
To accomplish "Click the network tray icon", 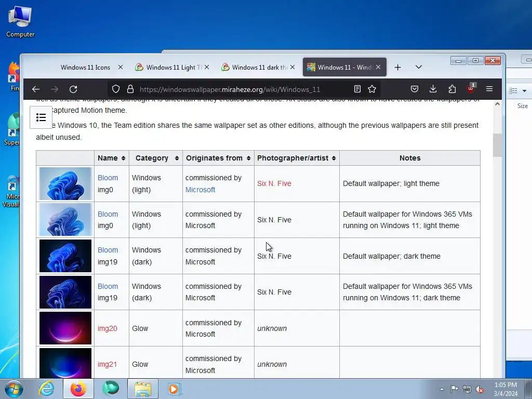I will coord(467,389).
